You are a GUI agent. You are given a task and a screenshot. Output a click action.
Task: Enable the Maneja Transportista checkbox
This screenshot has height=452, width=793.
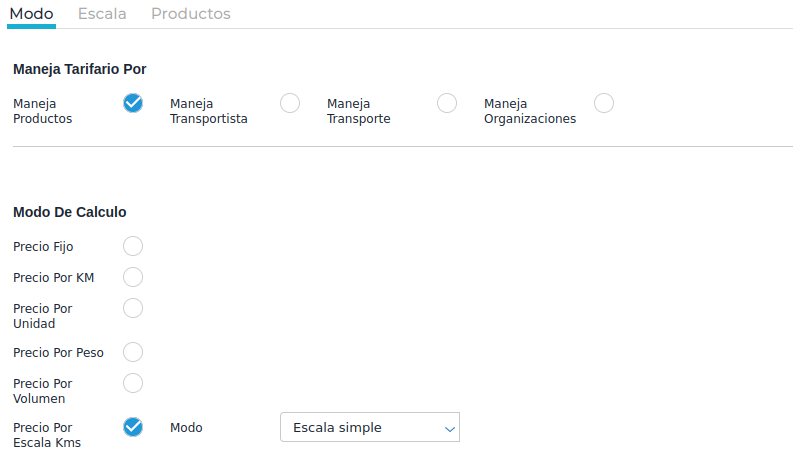(290, 103)
